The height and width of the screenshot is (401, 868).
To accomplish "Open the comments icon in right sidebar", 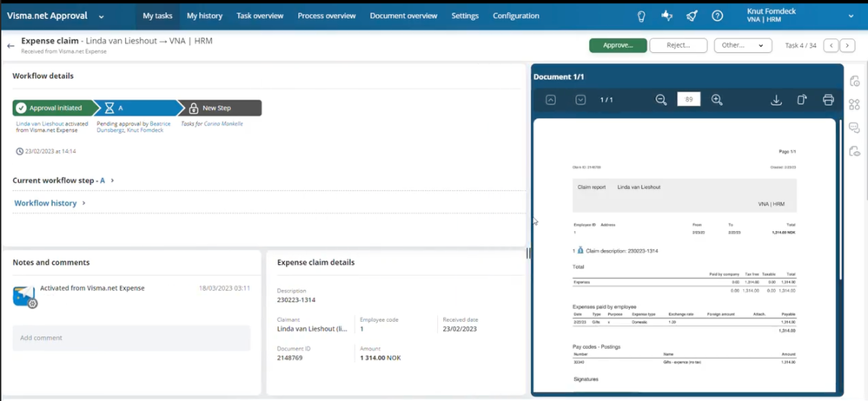I will click(x=854, y=128).
